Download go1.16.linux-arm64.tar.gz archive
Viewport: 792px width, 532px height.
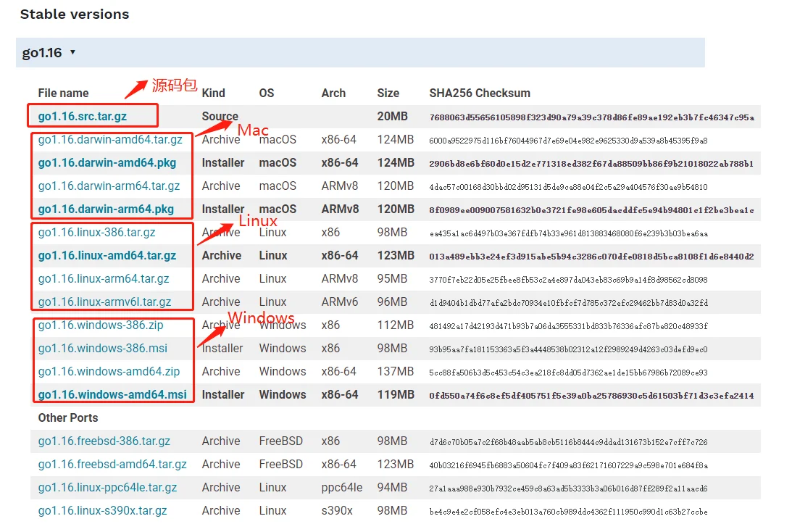pos(104,279)
